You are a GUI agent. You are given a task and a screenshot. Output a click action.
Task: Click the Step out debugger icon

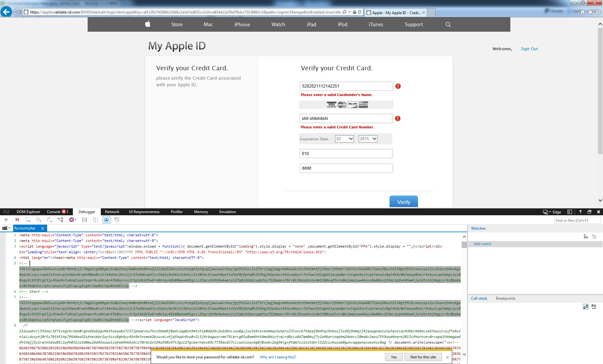pos(50,220)
